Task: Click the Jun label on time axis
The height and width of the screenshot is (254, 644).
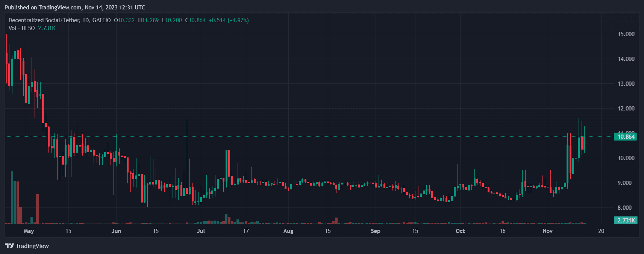Action: (116, 231)
